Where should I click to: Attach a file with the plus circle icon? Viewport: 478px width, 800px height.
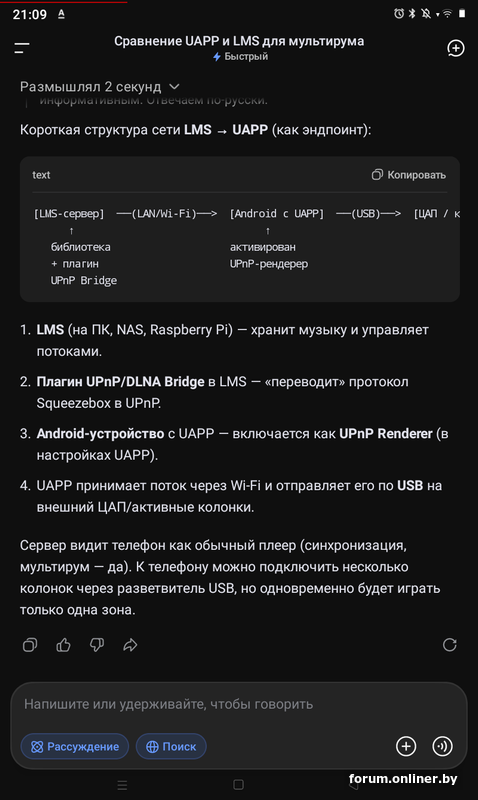click(x=406, y=746)
